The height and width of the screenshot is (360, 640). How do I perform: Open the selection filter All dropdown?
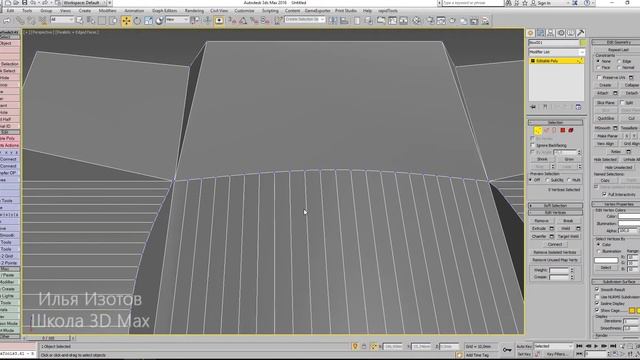[62, 20]
